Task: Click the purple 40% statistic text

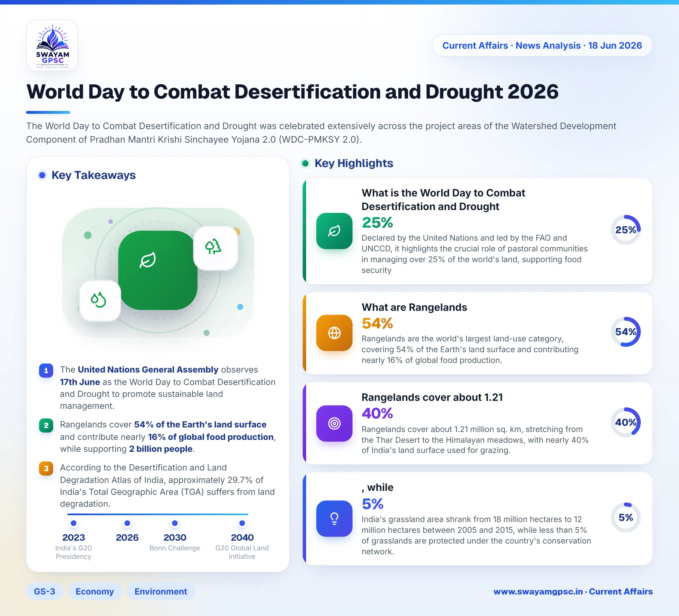Action: tap(377, 414)
